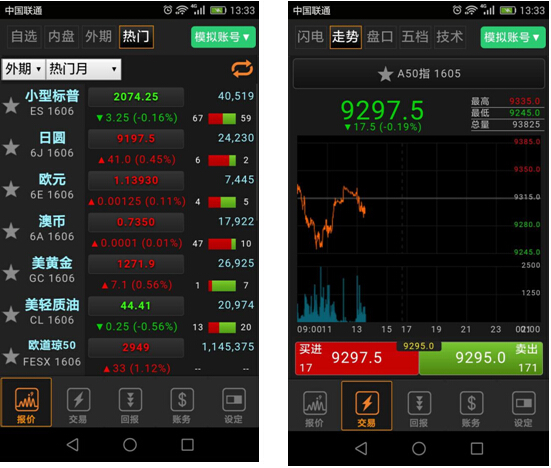Select the 走势 trend tab

point(345,37)
